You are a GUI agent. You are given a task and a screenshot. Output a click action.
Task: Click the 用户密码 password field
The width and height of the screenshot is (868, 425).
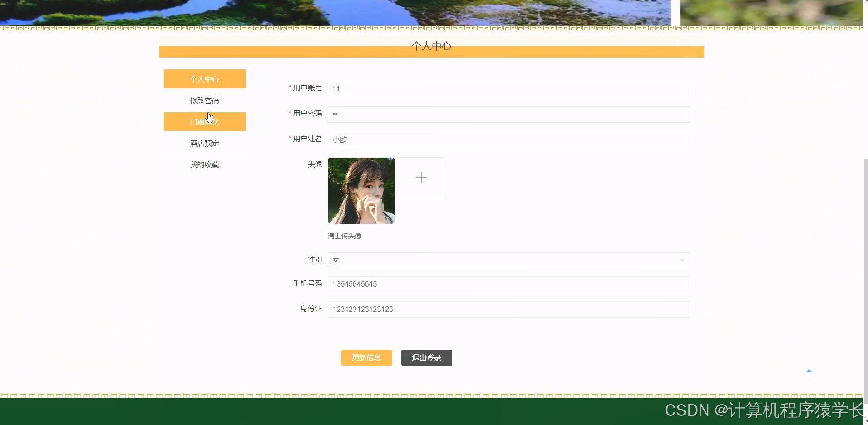click(508, 114)
